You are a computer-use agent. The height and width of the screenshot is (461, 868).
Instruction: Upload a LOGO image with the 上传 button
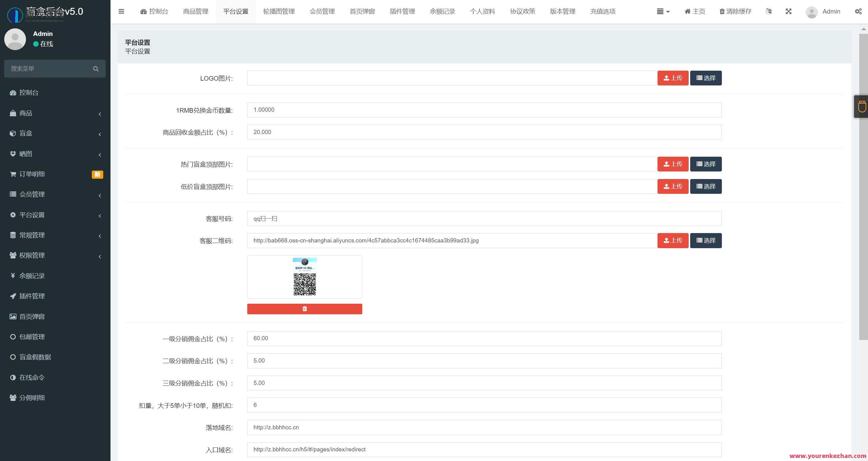(673, 78)
